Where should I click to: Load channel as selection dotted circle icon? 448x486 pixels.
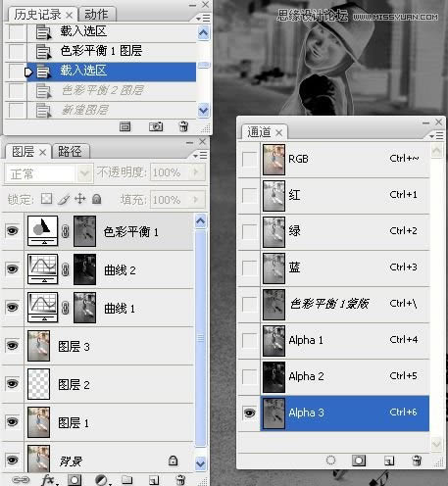pos(330,461)
